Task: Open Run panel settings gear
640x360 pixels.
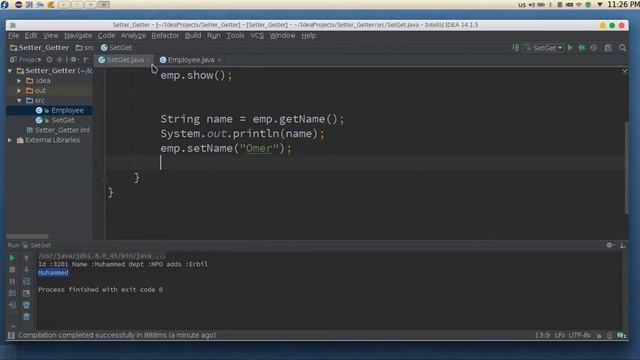Action: pos(610,245)
